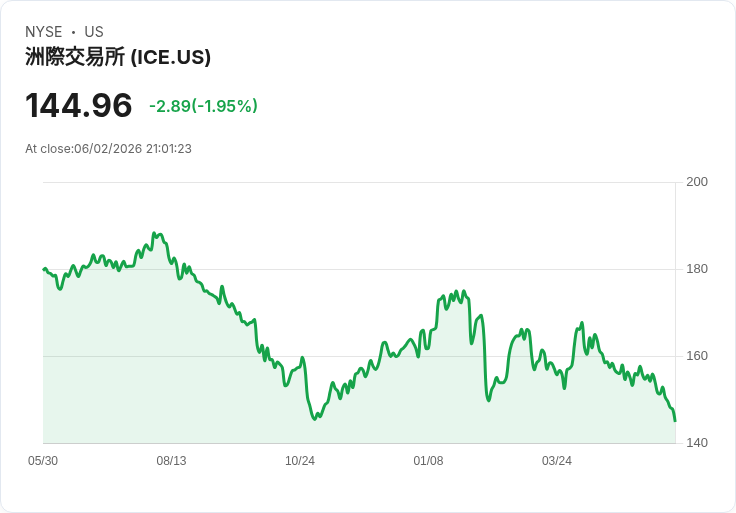Click the 160 price axis label
Viewport: 736px width, 513px height.
(x=697, y=356)
